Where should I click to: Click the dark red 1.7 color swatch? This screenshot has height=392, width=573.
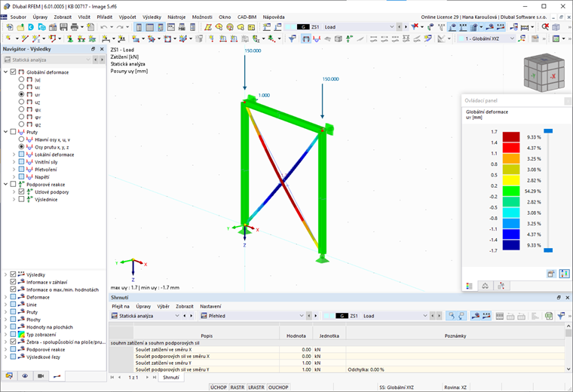tap(511, 137)
